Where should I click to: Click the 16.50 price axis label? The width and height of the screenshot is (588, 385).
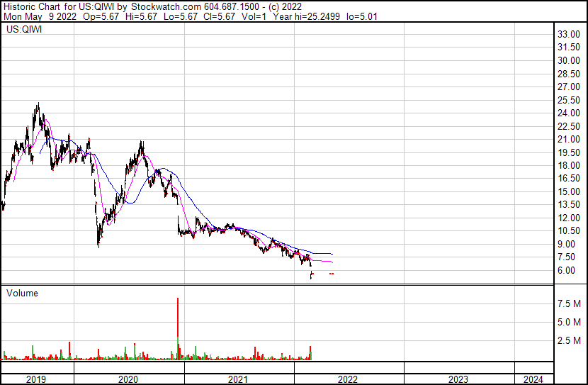(569, 178)
